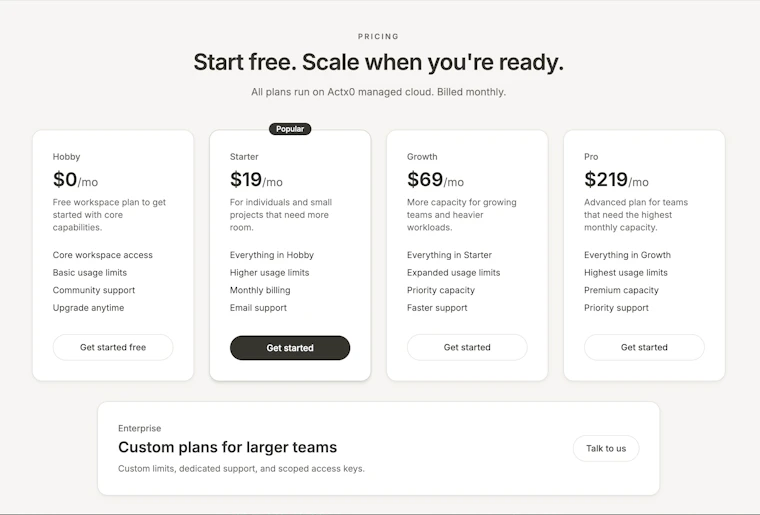The width and height of the screenshot is (760, 515).
Task: Click Custom plans for larger teams heading
Action: [x=227, y=447]
